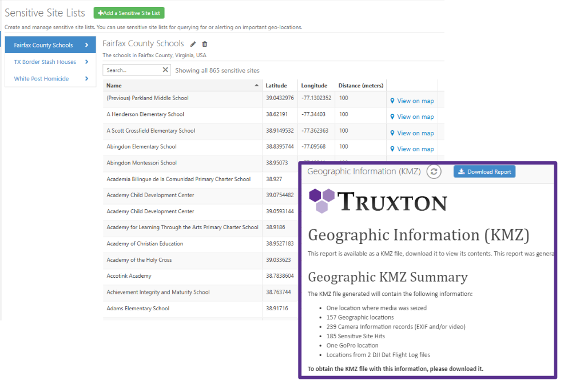Select Fairfax County Schools list
The image size is (572, 392).
point(50,45)
